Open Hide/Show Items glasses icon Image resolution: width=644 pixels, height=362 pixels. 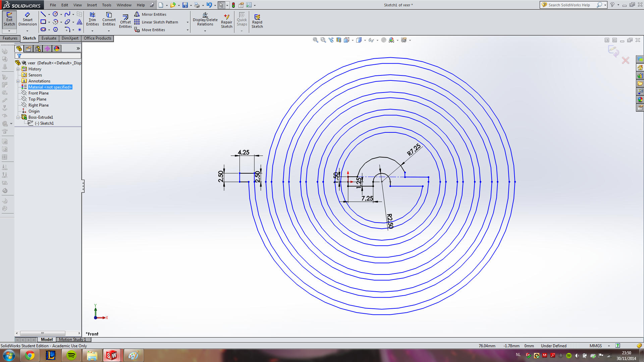pyautogui.click(x=371, y=40)
